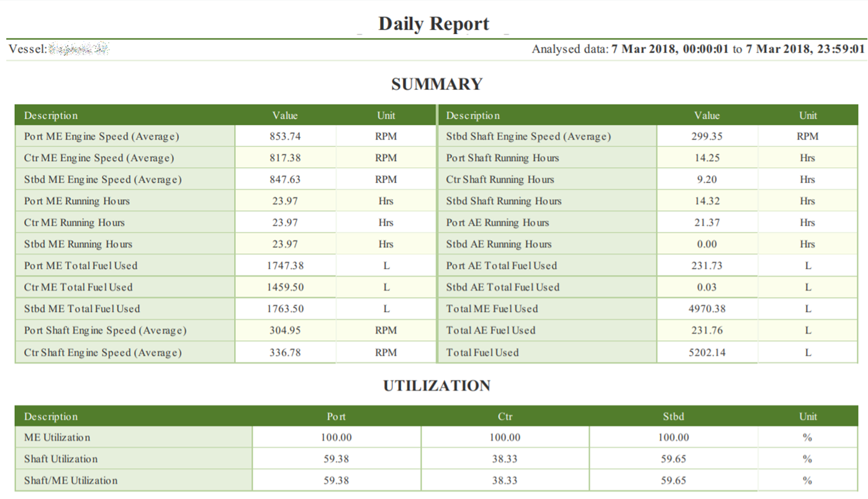Select Port AE Total Fuel Used label
Image resolution: width=868 pixels, height=499 pixels.
click(x=501, y=266)
